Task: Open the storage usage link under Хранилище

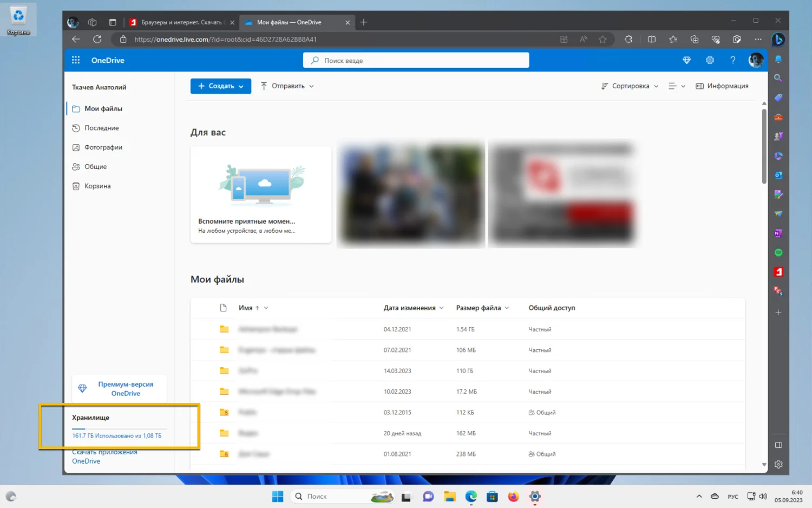Action: (116, 436)
